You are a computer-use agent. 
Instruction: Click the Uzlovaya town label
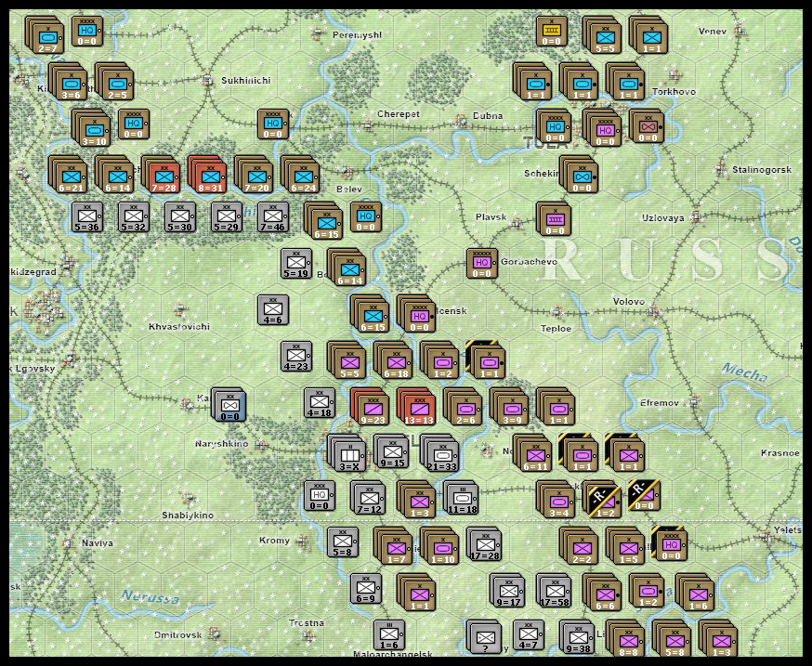point(662,217)
